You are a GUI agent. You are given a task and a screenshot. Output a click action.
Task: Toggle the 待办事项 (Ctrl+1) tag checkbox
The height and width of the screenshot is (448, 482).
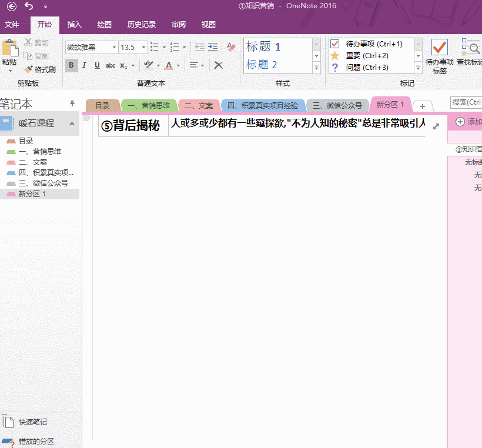coord(335,44)
